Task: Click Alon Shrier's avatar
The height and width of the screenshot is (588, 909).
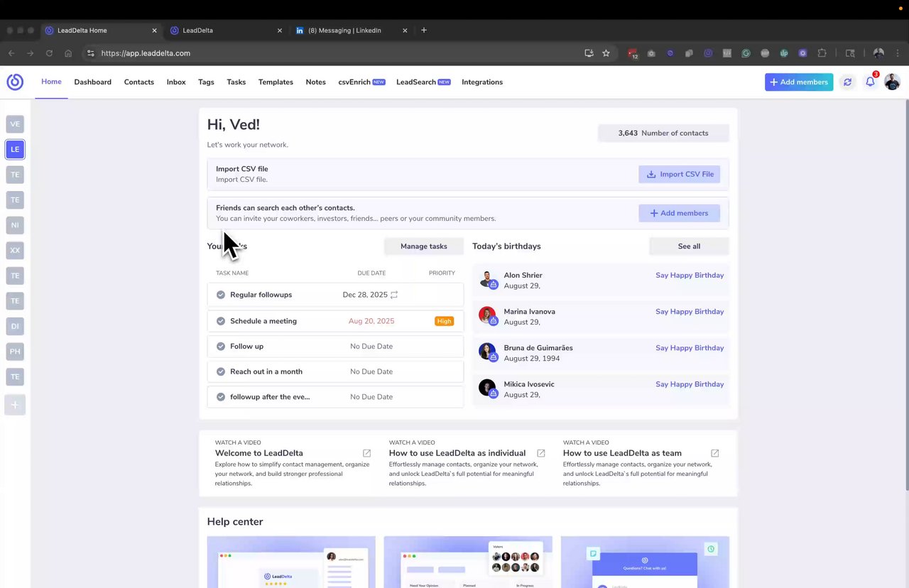Action: point(486,279)
